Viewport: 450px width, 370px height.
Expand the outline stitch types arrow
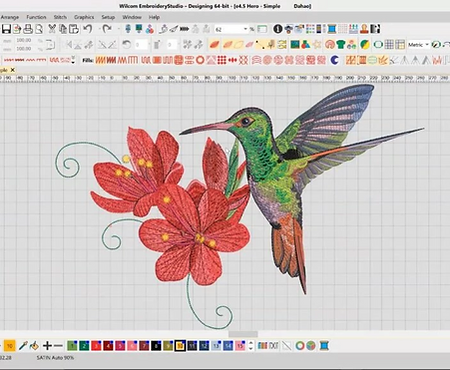73,60
